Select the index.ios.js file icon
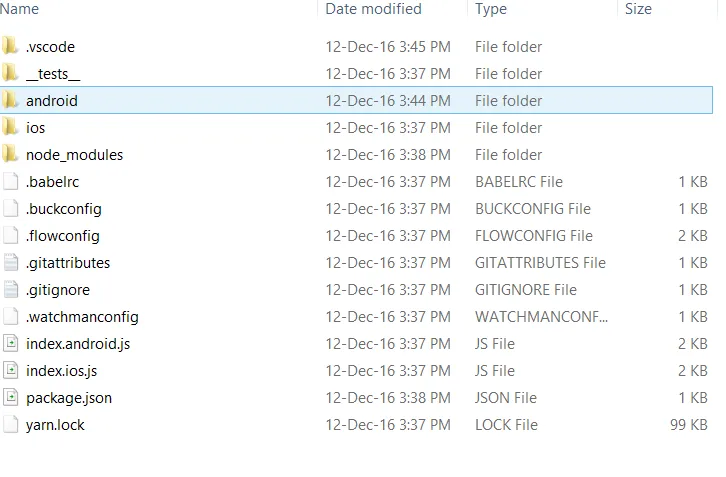The height and width of the screenshot is (477, 726). pyautogui.click(x=11, y=370)
